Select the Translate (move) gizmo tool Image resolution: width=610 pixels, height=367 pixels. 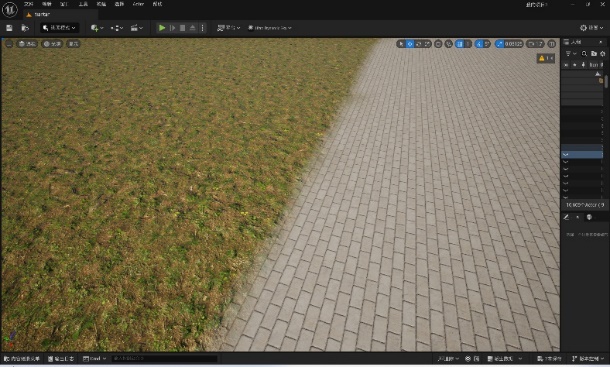(x=410, y=44)
